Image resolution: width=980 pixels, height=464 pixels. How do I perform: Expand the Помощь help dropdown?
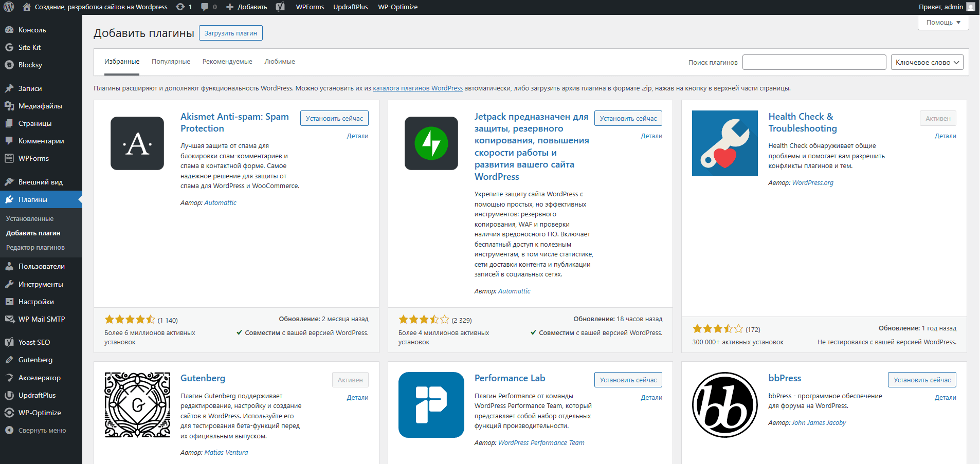pyautogui.click(x=943, y=23)
